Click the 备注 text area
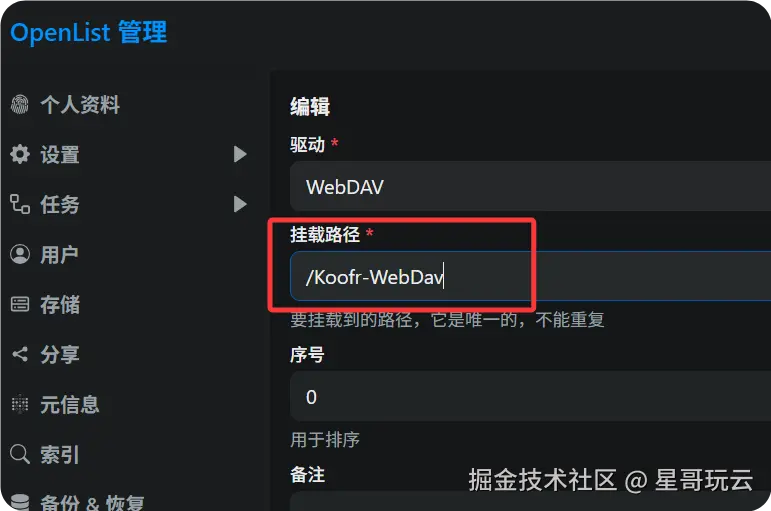The width and height of the screenshot is (771, 511). click(531, 501)
